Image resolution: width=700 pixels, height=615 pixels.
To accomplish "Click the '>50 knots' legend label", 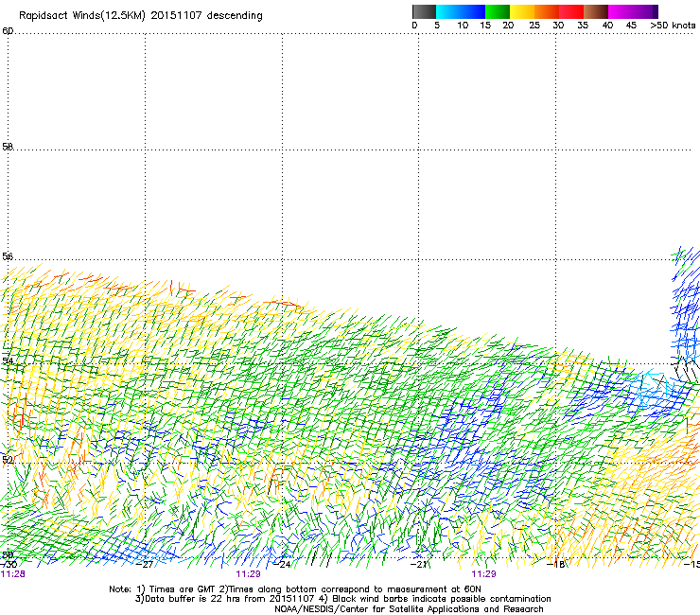I will click(x=673, y=26).
